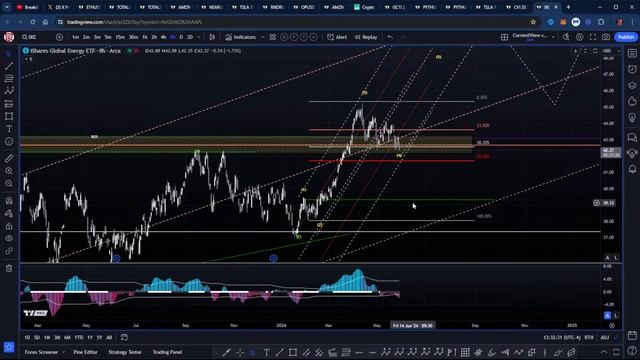Open the Strategy Tester tab
The width and height of the screenshot is (640, 360).
point(125,352)
